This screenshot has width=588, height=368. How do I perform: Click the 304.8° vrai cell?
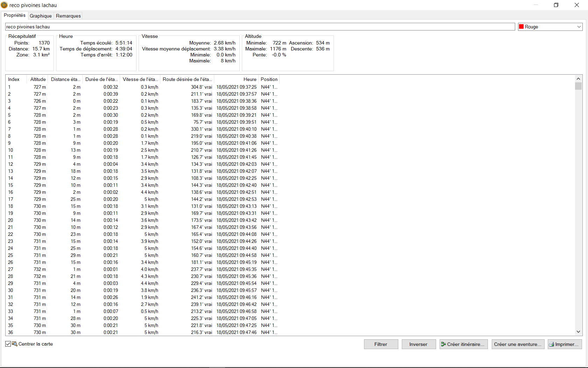point(201,87)
